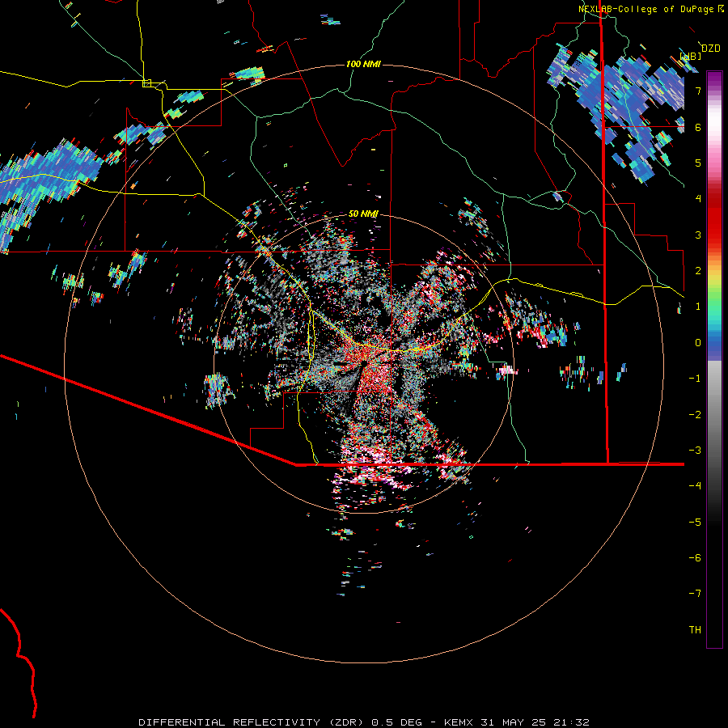The image size is (728, 728).
Task: Click the [dB] unit label
Action: click(x=691, y=57)
